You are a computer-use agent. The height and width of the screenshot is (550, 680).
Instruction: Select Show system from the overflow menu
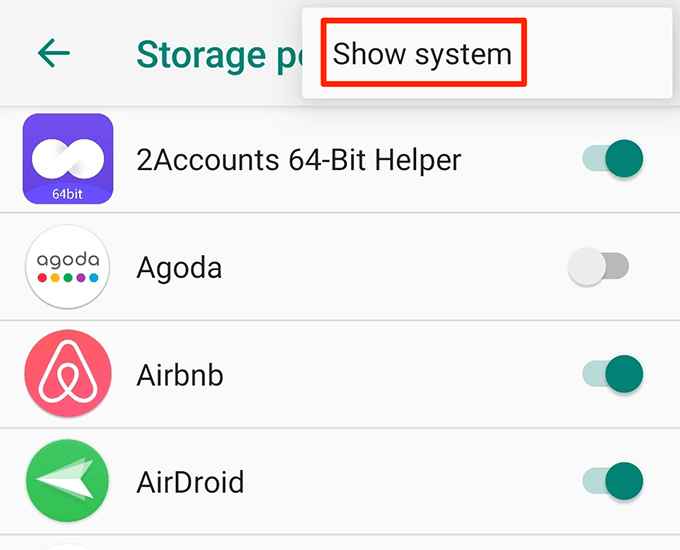[x=422, y=54]
